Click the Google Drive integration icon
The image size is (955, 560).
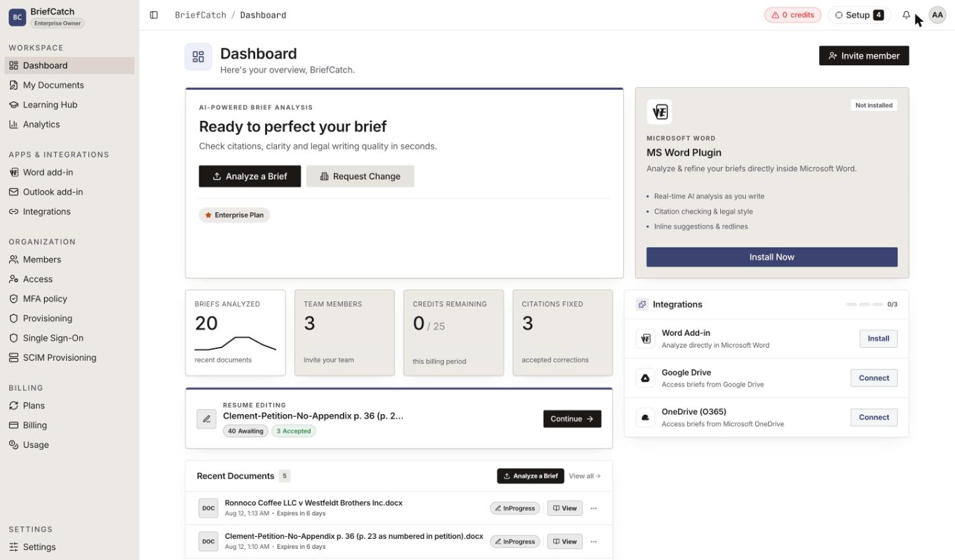pyautogui.click(x=646, y=378)
